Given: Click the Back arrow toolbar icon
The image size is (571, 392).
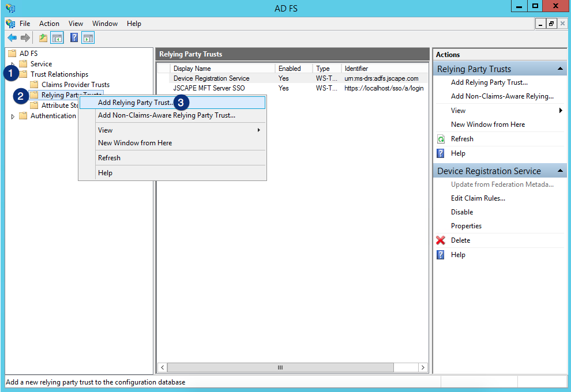Looking at the screenshot, I should pos(12,38).
